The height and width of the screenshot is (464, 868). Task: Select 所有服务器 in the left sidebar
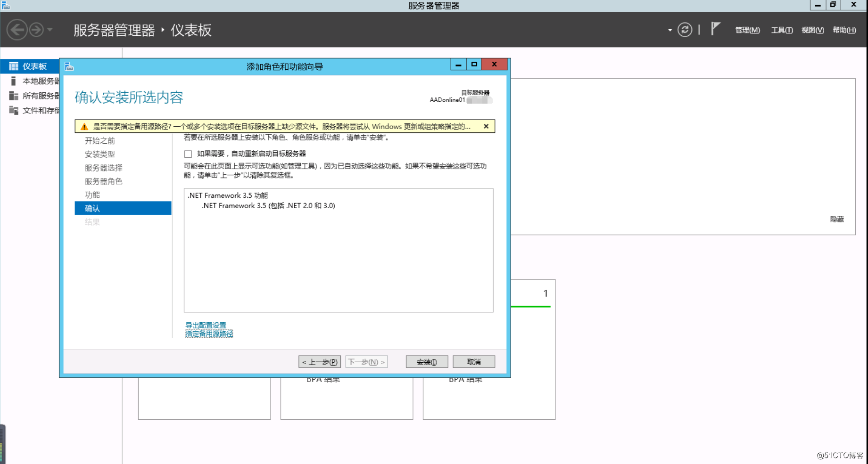tap(30, 96)
